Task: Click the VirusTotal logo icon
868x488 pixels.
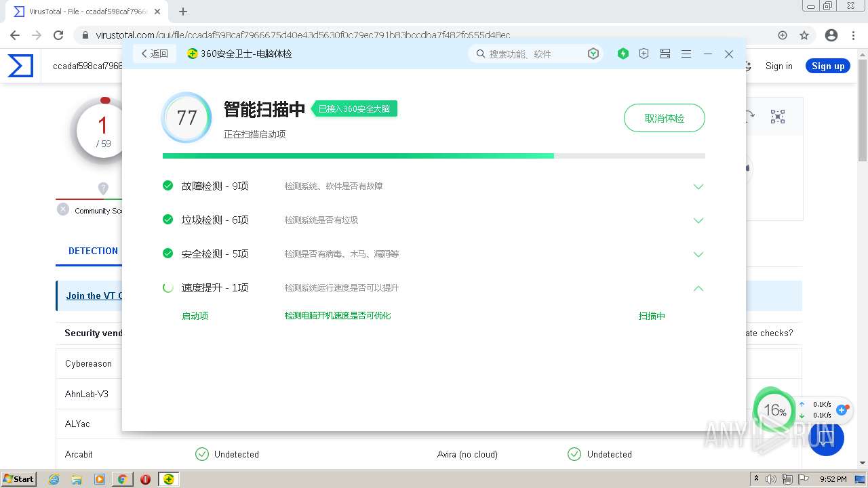Action: 20,66
